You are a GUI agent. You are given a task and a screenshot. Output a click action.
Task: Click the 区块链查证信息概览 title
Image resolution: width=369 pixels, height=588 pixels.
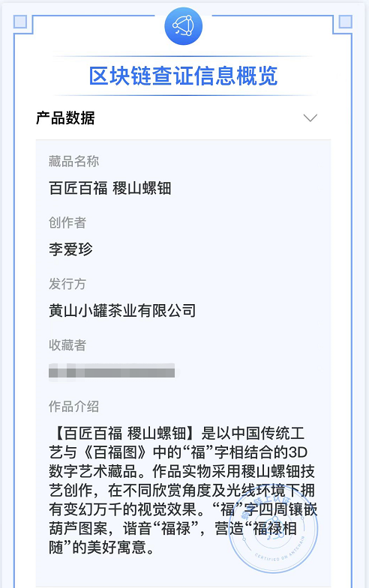tap(184, 76)
